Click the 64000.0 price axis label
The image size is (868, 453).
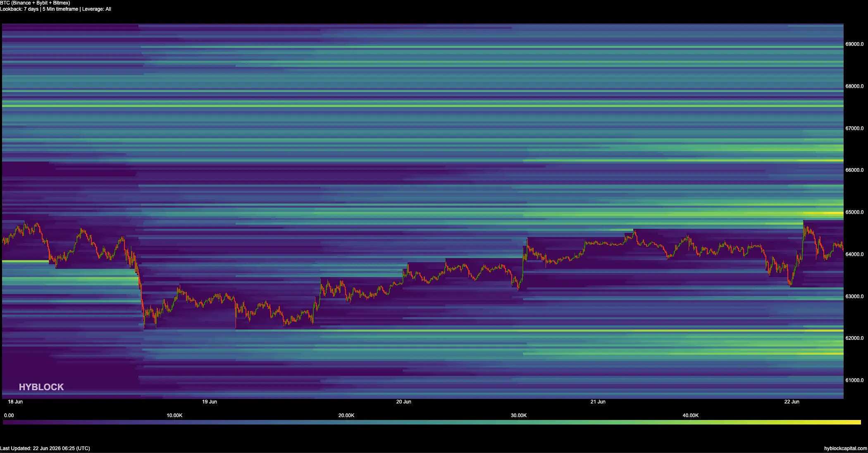(854, 254)
